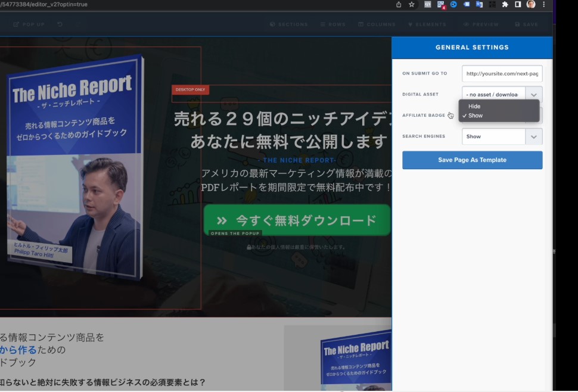This screenshot has height=392, width=578.
Task: Click the '- THE NICHE REPORT-' subheading
Action: 297,160
